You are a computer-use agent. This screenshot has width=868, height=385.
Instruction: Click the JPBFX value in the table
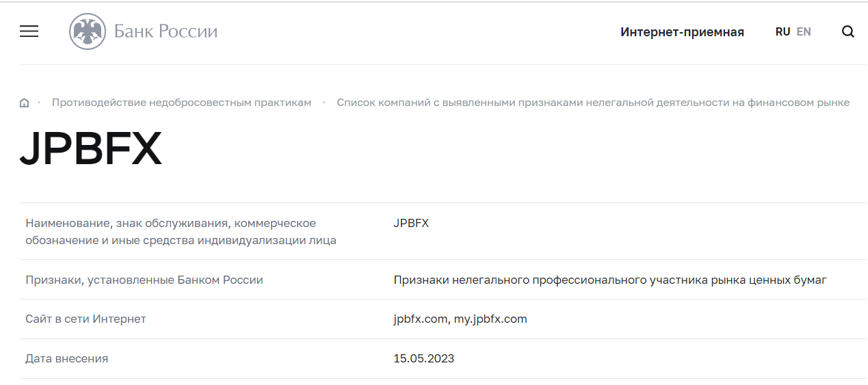411,223
